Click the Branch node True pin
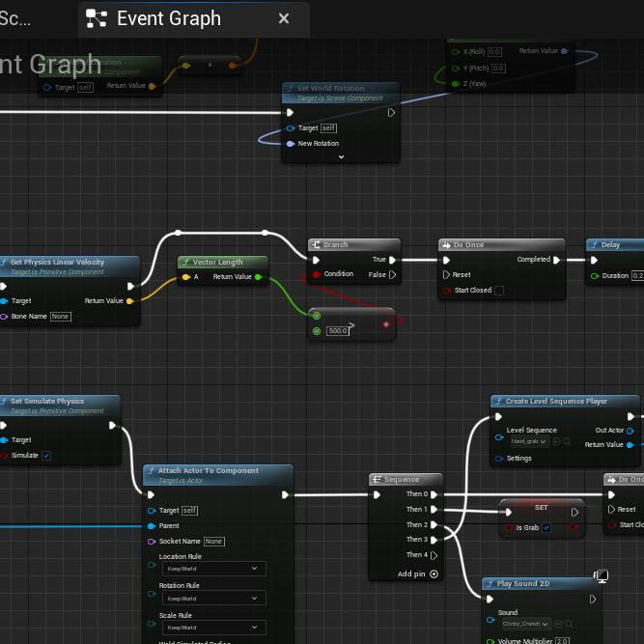This screenshot has width=644, height=644. (x=392, y=260)
